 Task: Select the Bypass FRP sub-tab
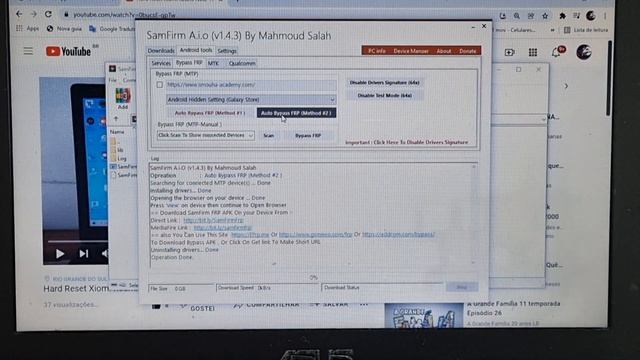189,63
